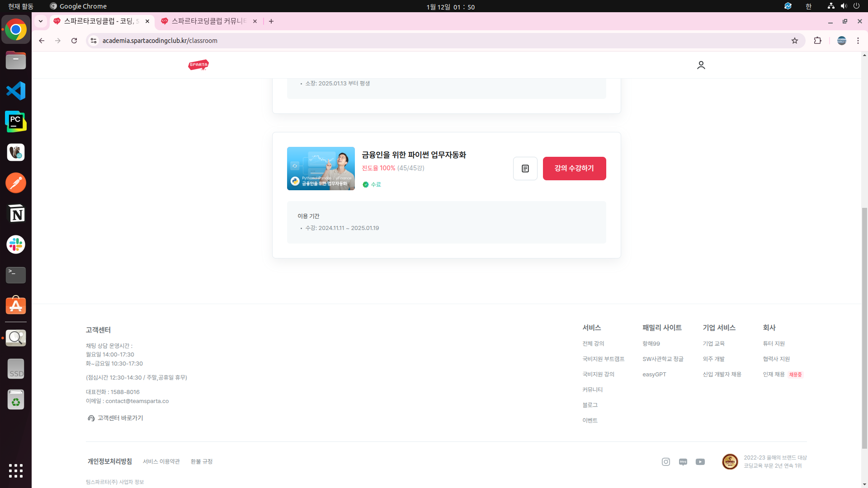Open headset customer center shortcut link
Screen dimensions: 868x488
[115, 418]
